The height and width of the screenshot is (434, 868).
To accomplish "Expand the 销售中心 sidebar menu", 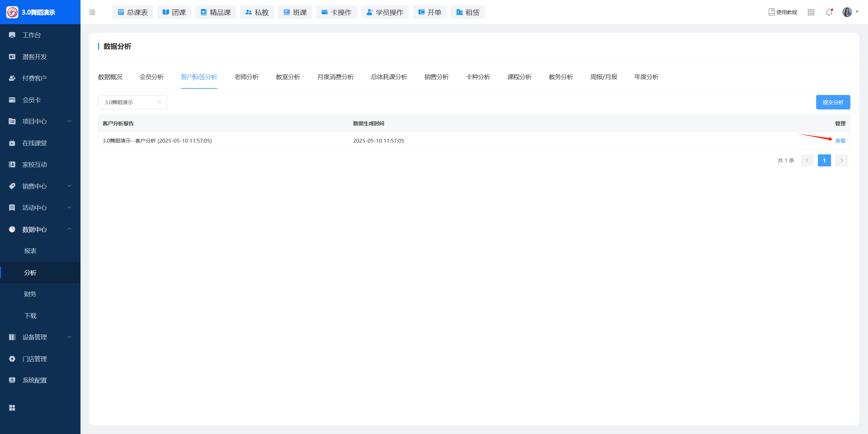I will coord(35,186).
